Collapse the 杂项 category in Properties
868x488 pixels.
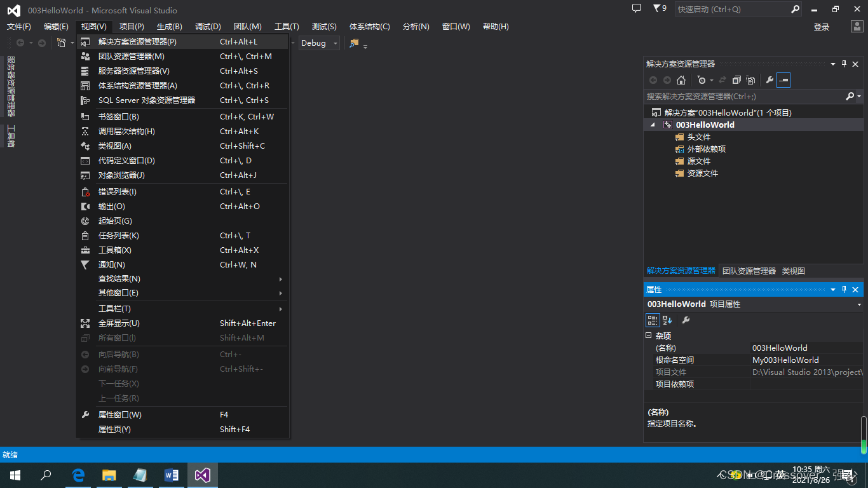(649, 335)
